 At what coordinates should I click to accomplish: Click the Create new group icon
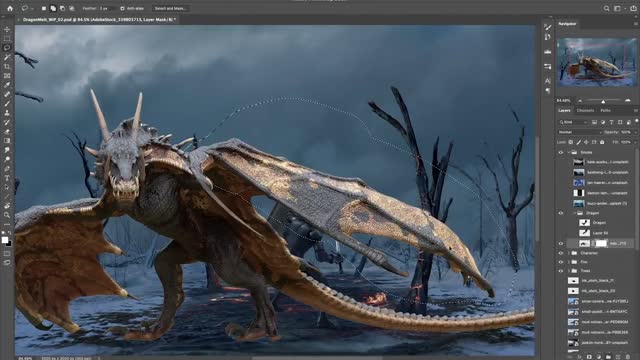coord(608,357)
